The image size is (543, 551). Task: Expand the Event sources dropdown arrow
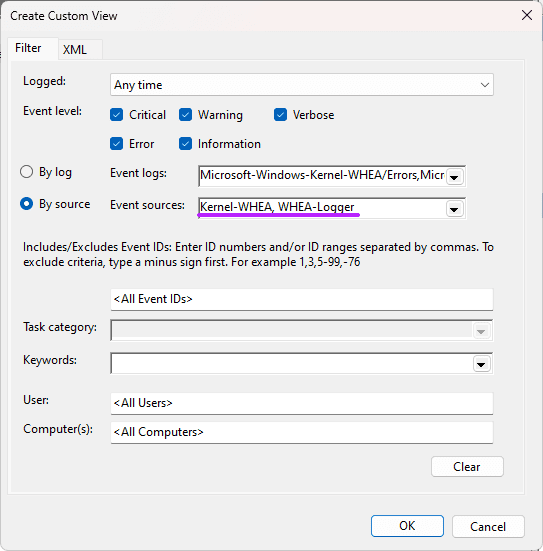454,209
